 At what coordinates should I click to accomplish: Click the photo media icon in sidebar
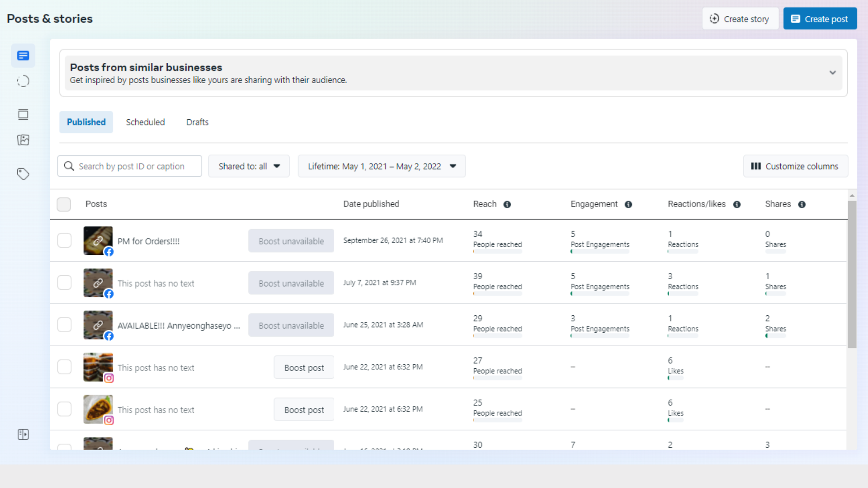(x=23, y=140)
